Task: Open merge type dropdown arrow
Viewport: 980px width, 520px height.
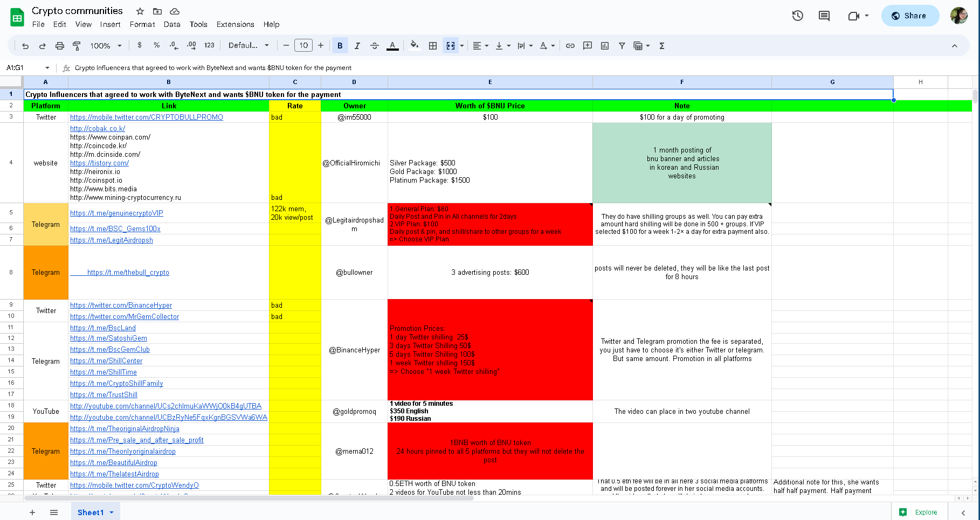Action: 462,46
